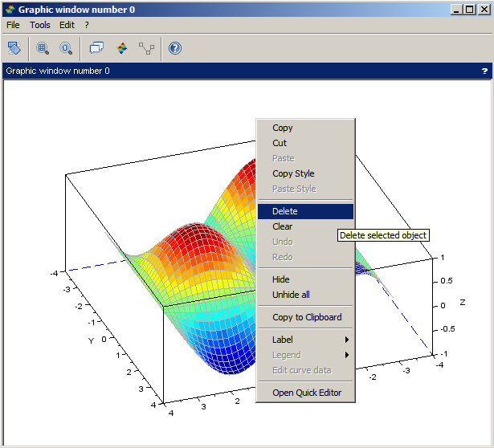Click the polyline curve editor icon

coord(146,48)
